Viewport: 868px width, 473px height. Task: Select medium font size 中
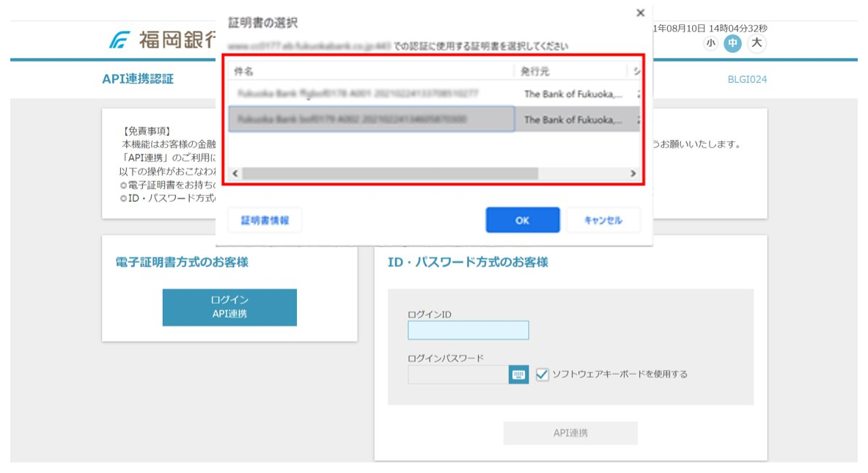pos(732,43)
